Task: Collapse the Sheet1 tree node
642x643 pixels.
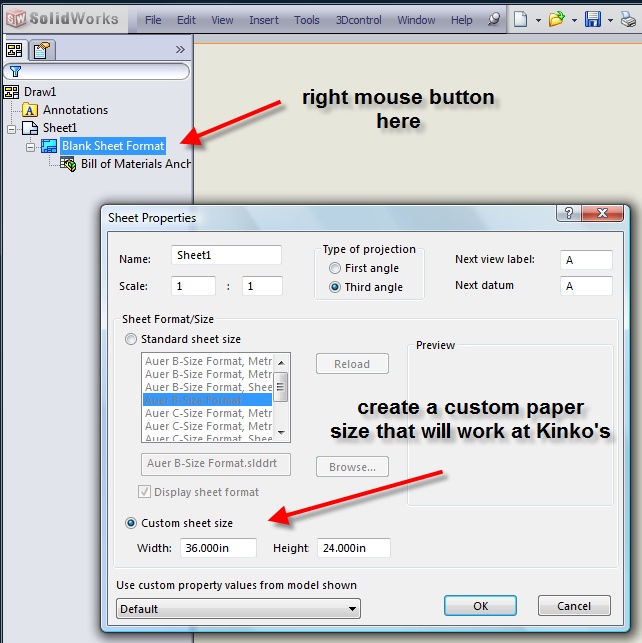Action: [x=11, y=129]
